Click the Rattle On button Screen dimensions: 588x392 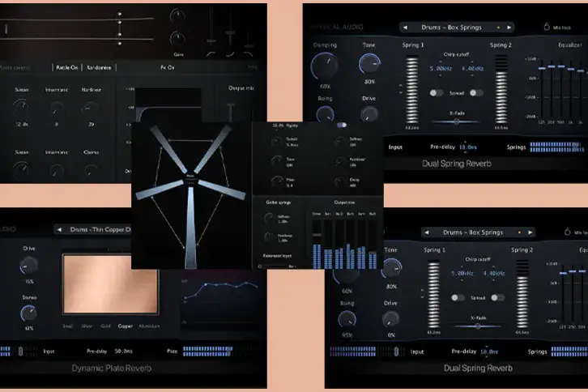66,67
